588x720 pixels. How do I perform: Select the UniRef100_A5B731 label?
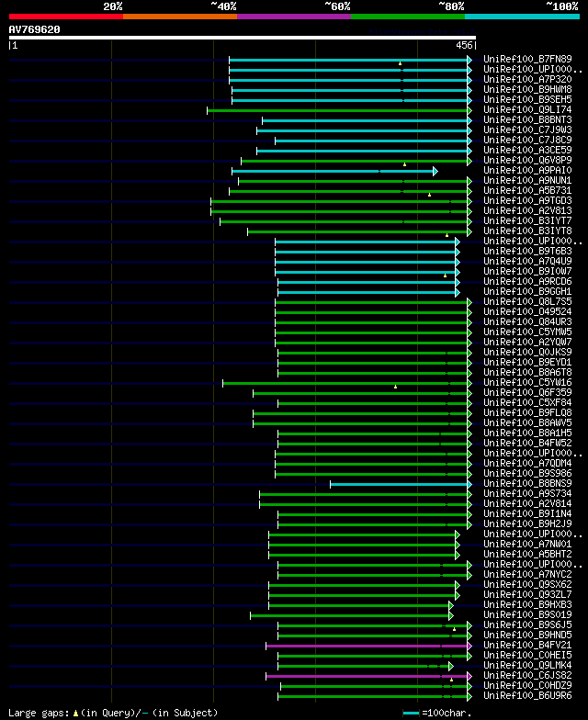(527, 191)
